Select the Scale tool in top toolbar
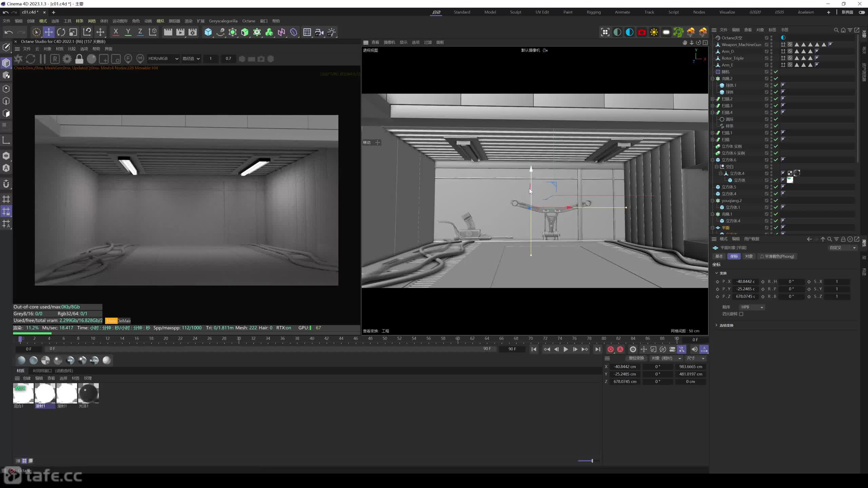The width and height of the screenshot is (868, 488). pyautogui.click(x=73, y=32)
